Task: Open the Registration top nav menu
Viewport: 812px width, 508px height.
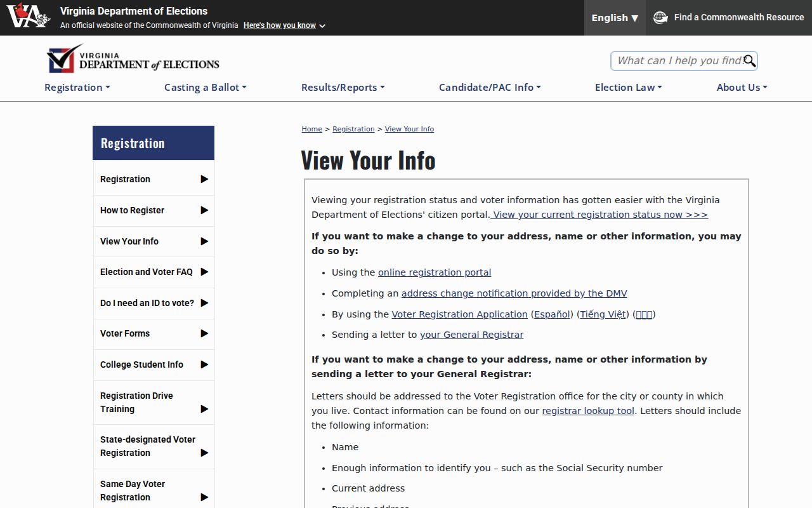Action: pyautogui.click(x=77, y=88)
